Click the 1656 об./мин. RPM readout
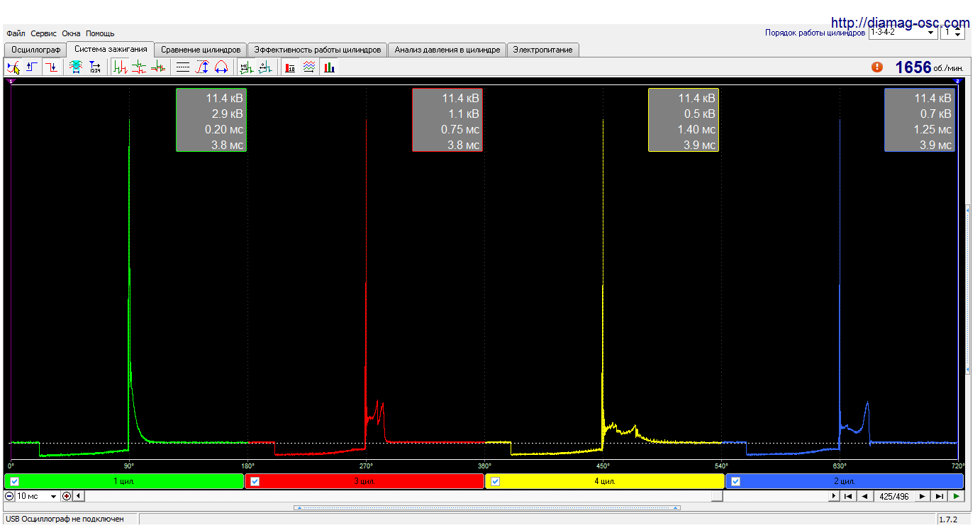Image resolution: width=980 pixels, height=528 pixels. pyautogui.click(x=929, y=67)
